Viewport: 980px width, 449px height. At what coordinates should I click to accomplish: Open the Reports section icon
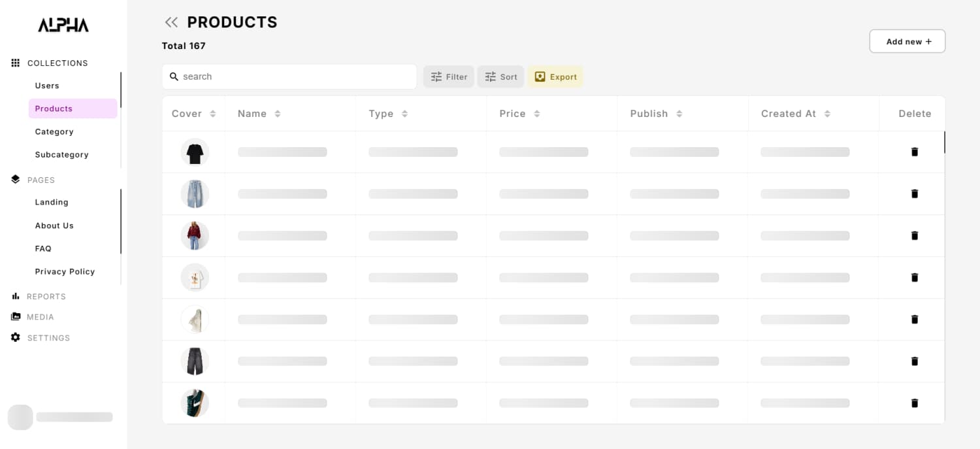[16, 297]
